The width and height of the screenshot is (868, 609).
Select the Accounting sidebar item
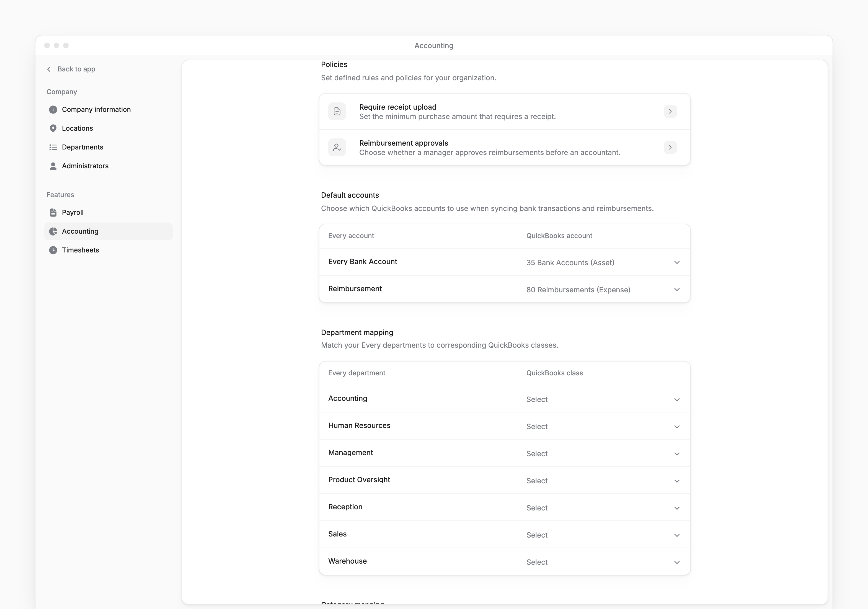coord(108,231)
